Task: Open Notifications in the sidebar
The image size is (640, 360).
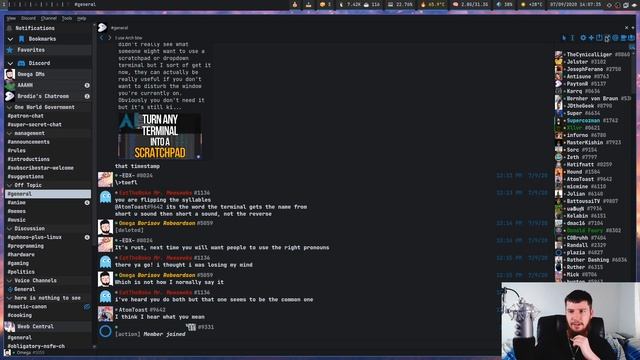Action: tap(35, 28)
